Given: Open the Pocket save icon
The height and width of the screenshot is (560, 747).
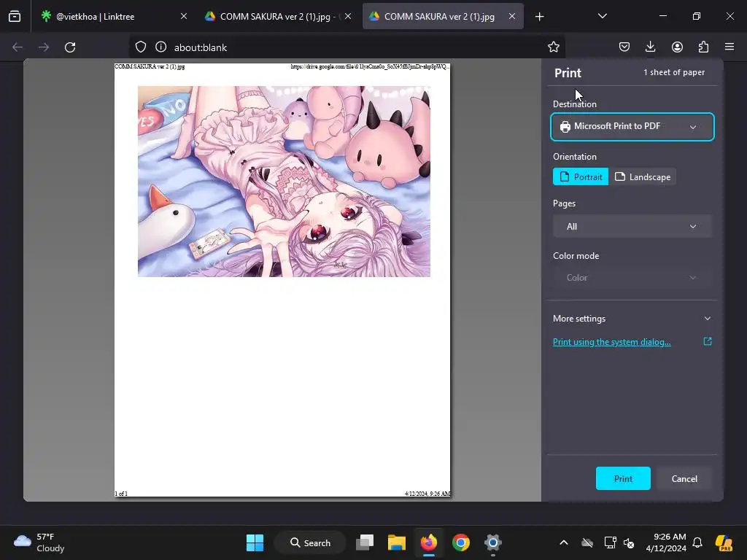Looking at the screenshot, I should tap(624, 47).
